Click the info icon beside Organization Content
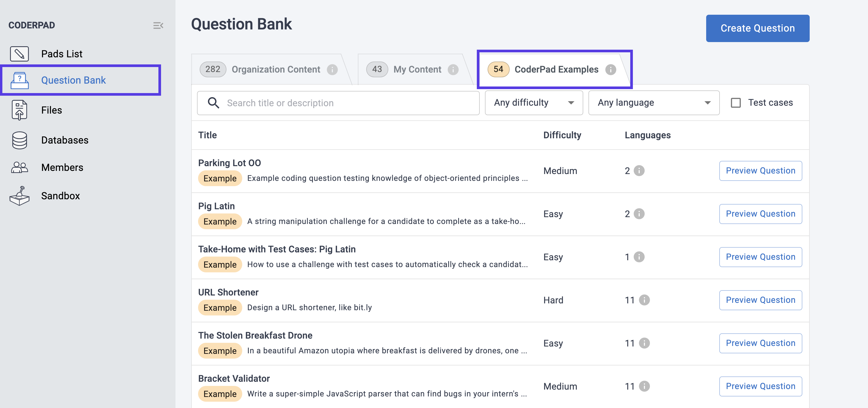The height and width of the screenshot is (408, 868). pos(332,69)
